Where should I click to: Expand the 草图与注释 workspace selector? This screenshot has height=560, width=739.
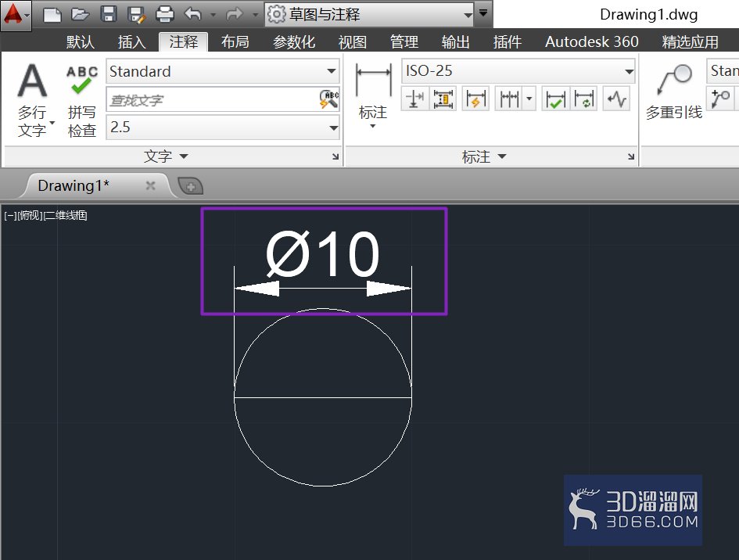tap(467, 15)
